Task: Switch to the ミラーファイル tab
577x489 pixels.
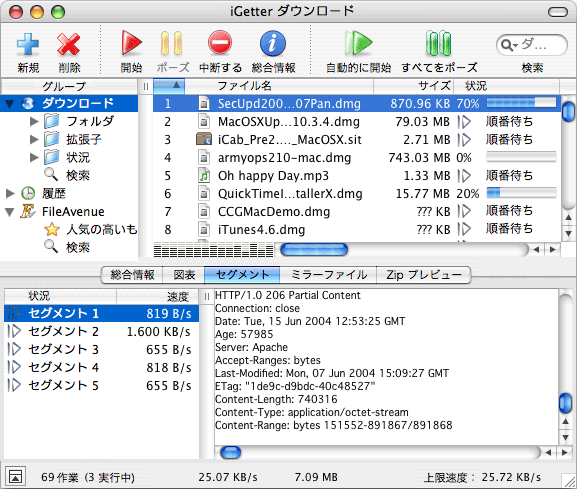Action: coord(328,275)
